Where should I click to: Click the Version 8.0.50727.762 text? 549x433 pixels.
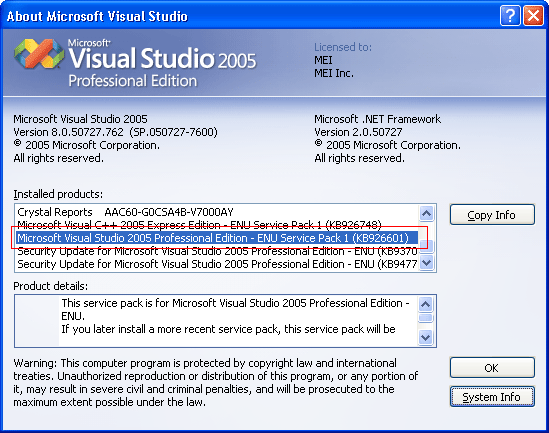[x=115, y=132]
